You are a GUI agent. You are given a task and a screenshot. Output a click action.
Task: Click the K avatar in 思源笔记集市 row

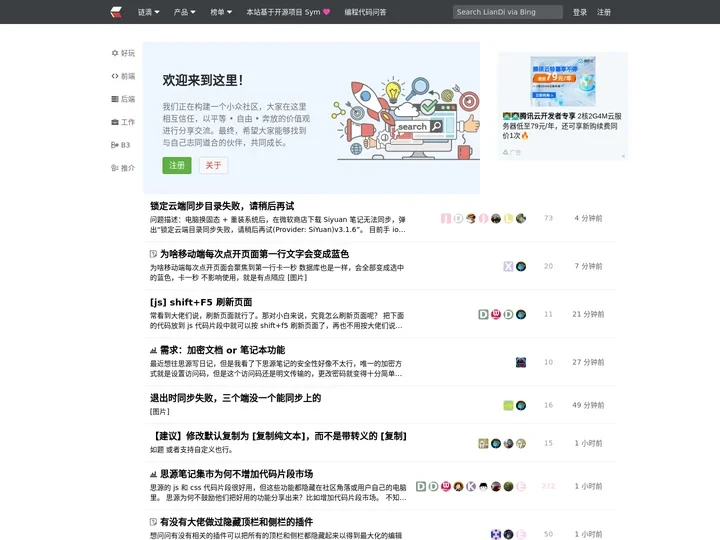click(471, 486)
